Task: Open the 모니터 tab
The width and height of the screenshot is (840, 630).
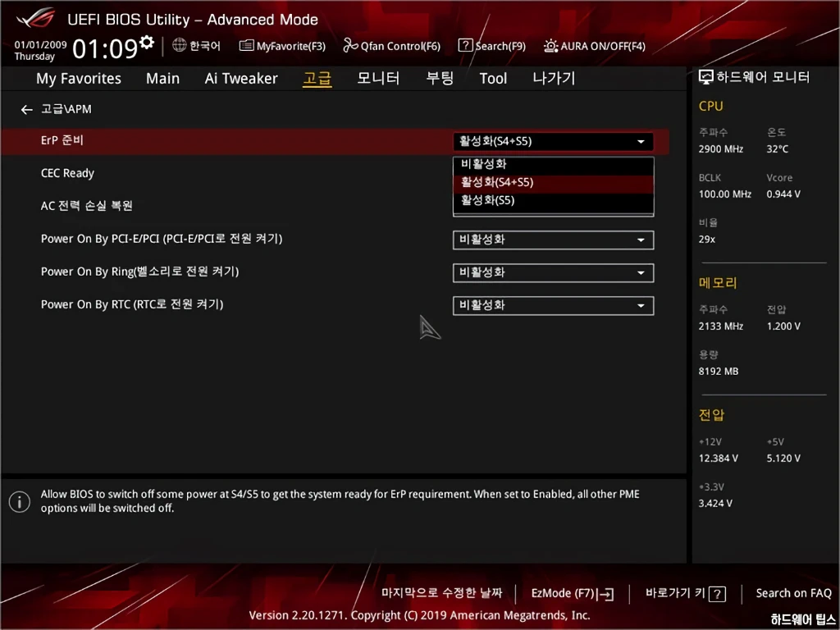Action: (378, 78)
